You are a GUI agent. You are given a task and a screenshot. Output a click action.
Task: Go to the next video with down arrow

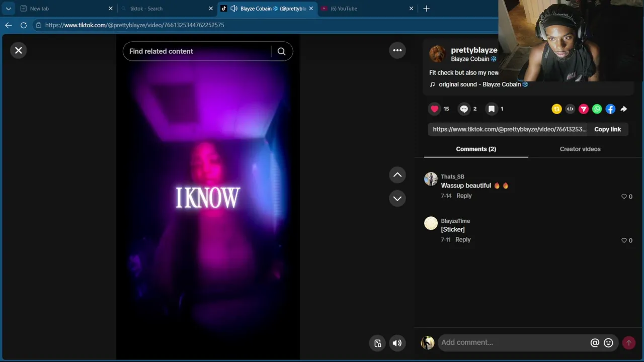click(x=397, y=199)
